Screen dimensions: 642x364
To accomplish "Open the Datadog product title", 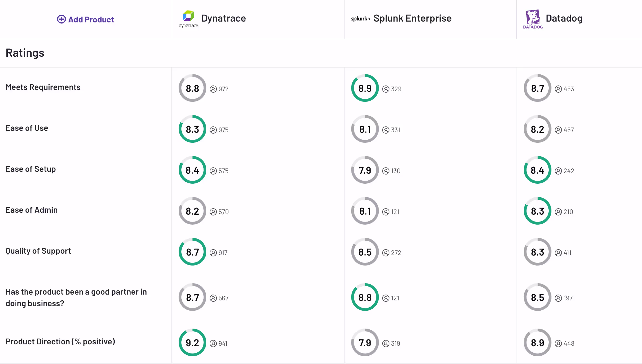I will [x=564, y=18].
